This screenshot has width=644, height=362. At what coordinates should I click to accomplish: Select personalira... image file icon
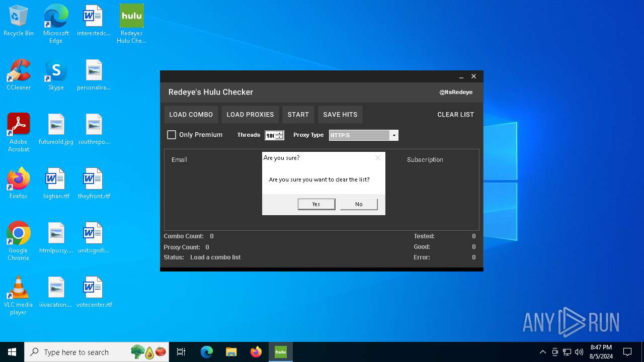[x=94, y=75]
